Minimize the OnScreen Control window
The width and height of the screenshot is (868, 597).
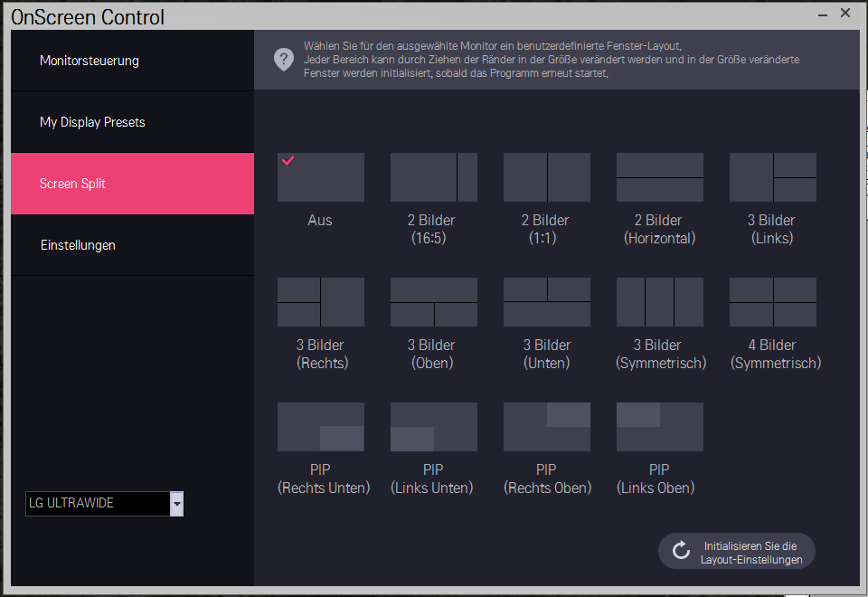click(x=823, y=15)
